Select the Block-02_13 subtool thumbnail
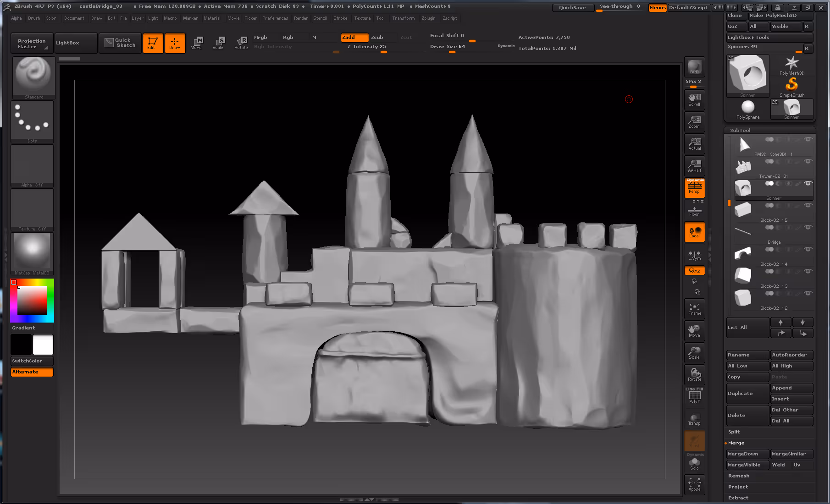This screenshot has height=504, width=830. 743,276
